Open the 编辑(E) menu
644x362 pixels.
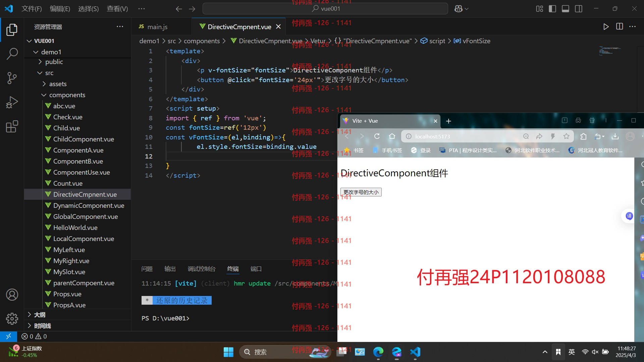click(60, 9)
